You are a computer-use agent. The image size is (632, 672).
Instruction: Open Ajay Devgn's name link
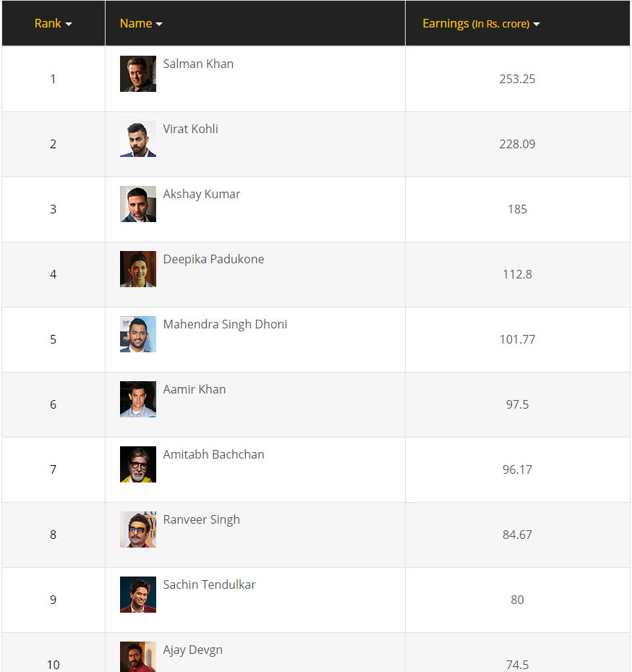193,650
